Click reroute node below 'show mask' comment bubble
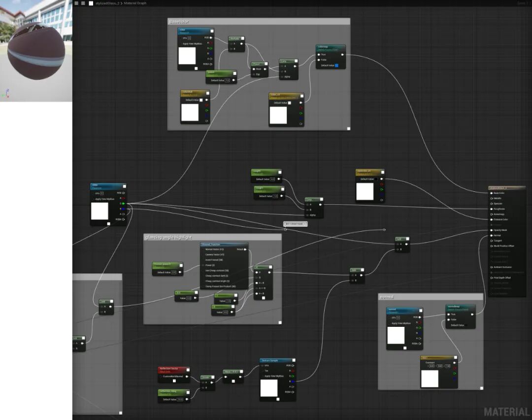The height and width of the screenshot is (420, 532). [285, 230]
